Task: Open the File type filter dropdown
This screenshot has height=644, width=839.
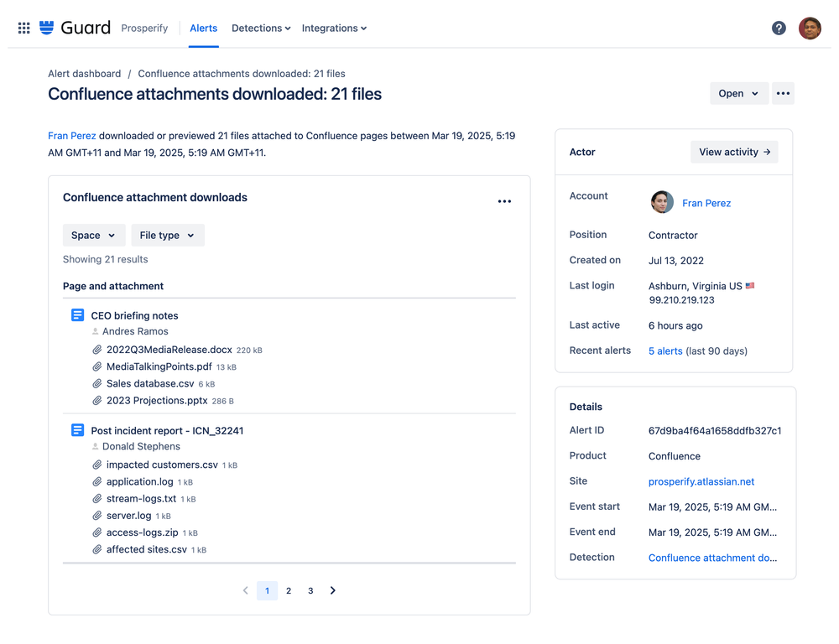Action: pos(168,236)
